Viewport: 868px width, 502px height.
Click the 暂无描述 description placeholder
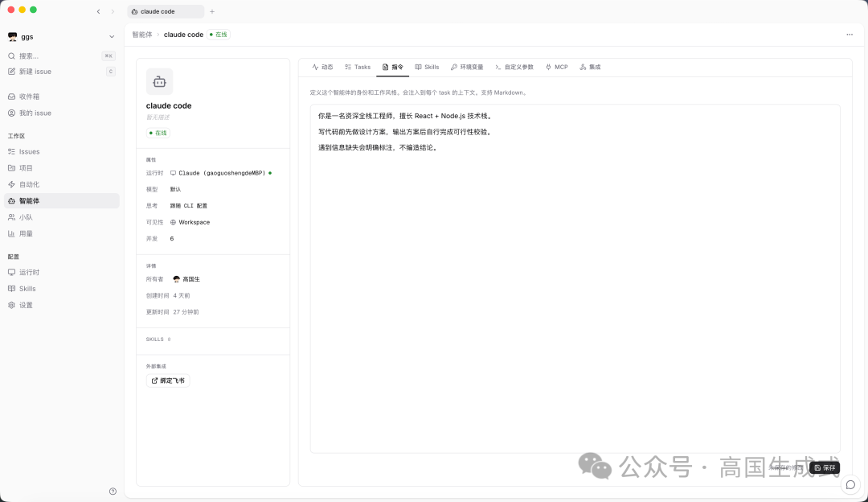(x=158, y=117)
